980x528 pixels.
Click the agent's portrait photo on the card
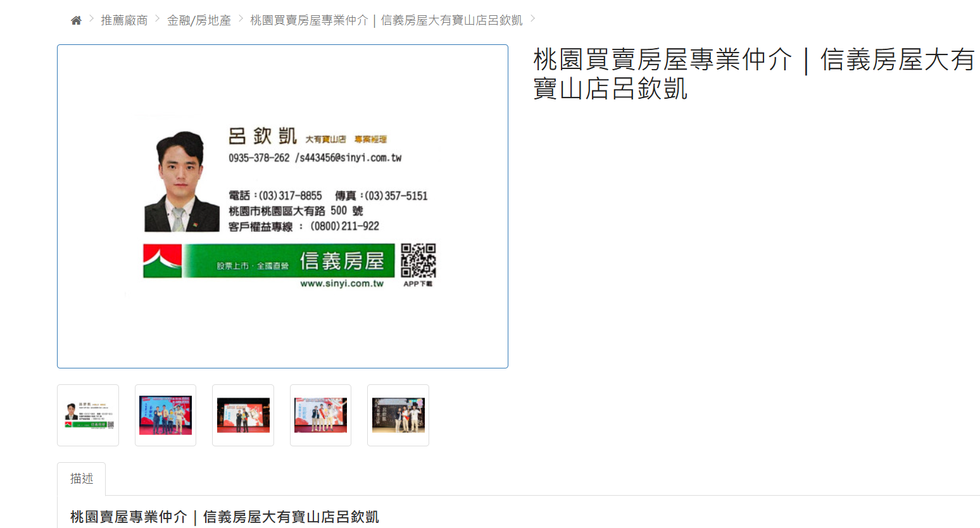(x=181, y=182)
